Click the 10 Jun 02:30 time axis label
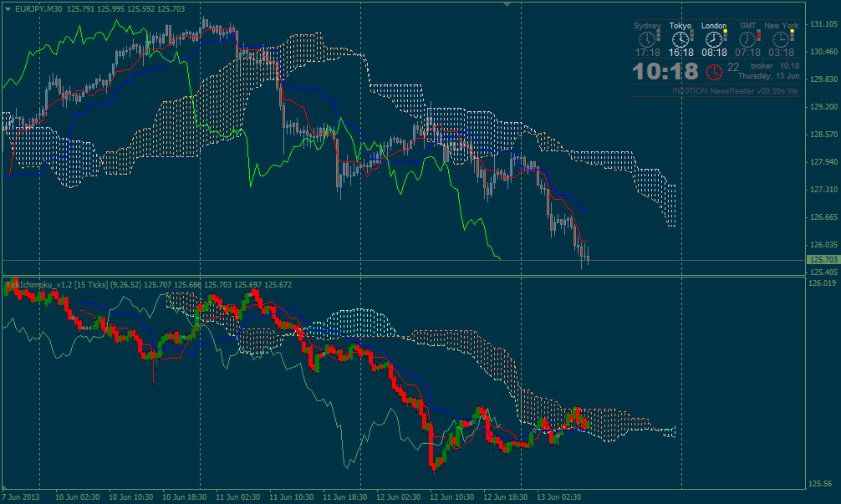Viewport: 841px width, 504px height. 77,497
